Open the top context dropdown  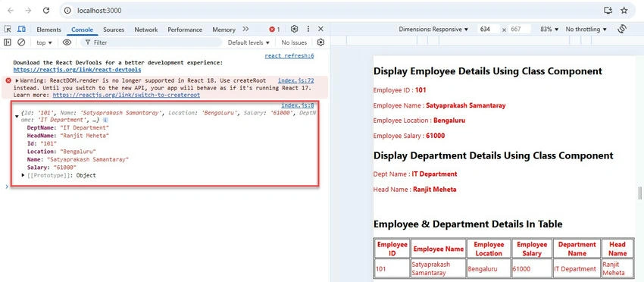tap(45, 42)
